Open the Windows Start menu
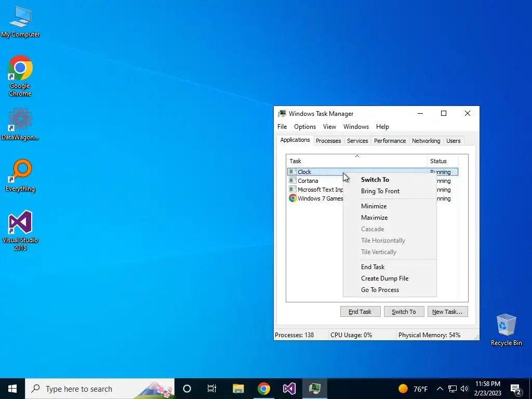Viewport: 532px width, 399px height. [x=12, y=389]
